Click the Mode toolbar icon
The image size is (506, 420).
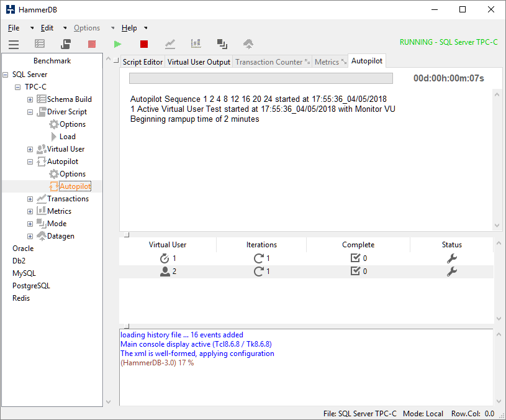point(222,44)
